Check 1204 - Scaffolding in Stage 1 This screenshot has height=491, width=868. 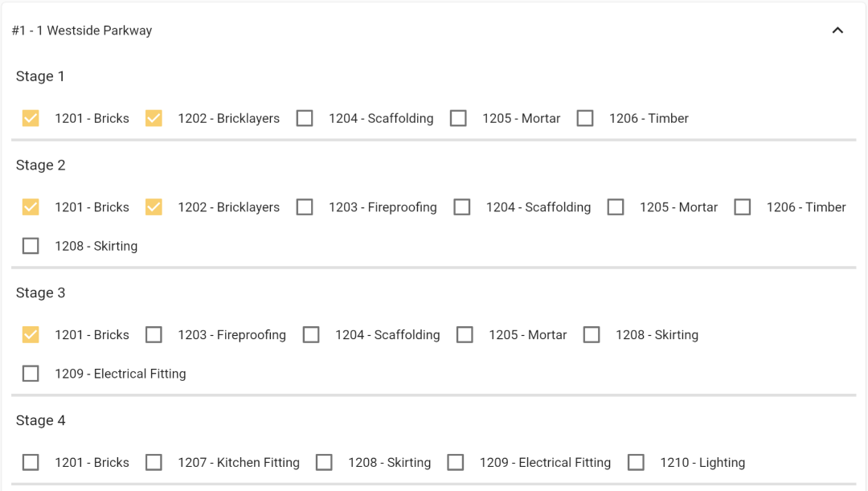coord(305,118)
